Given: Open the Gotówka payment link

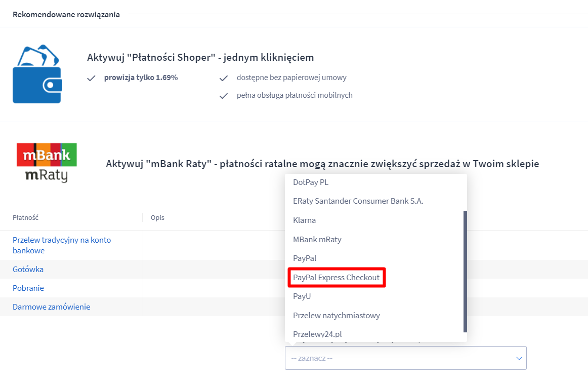Looking at the screenshot, I should pyautogui.click(x=28, y=269).
